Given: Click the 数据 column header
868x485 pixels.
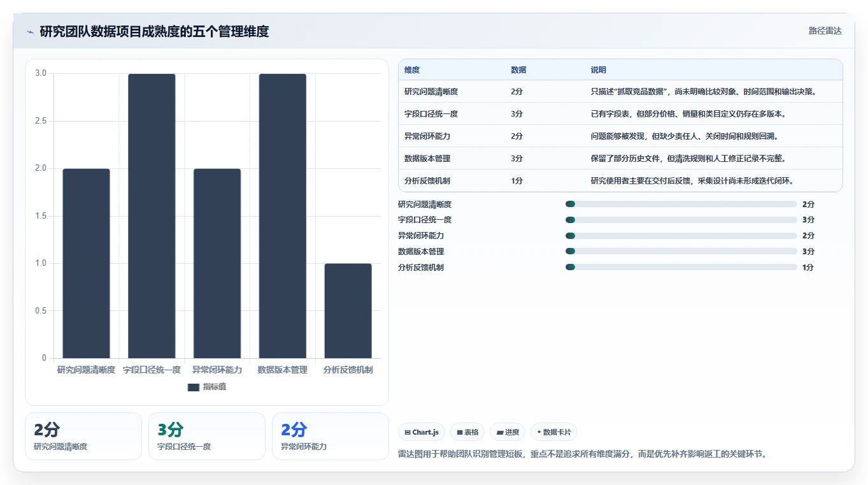Looking at the screenshot, I should (x=518, y=70).
